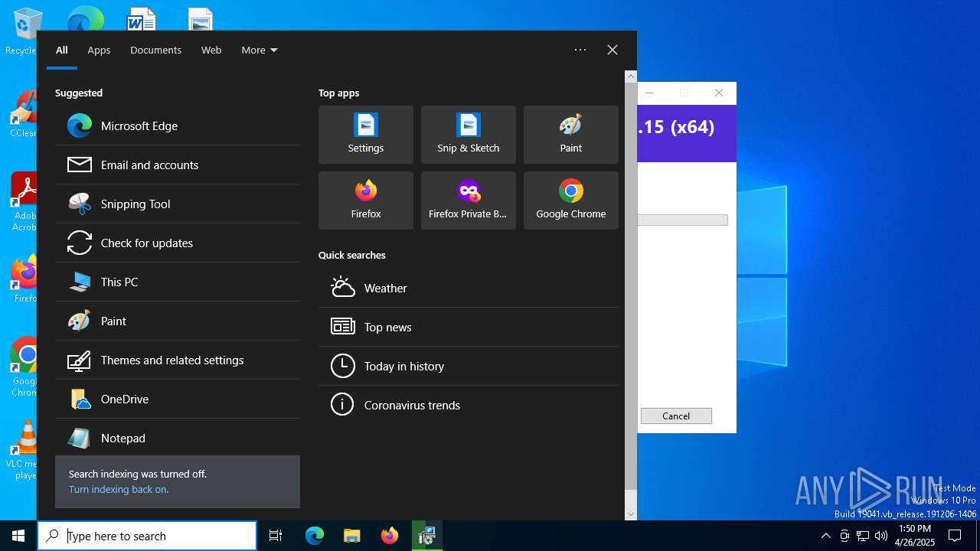Open Microsoft Edge from taskbar
980x551 pixels.
[x=315, y=536]
